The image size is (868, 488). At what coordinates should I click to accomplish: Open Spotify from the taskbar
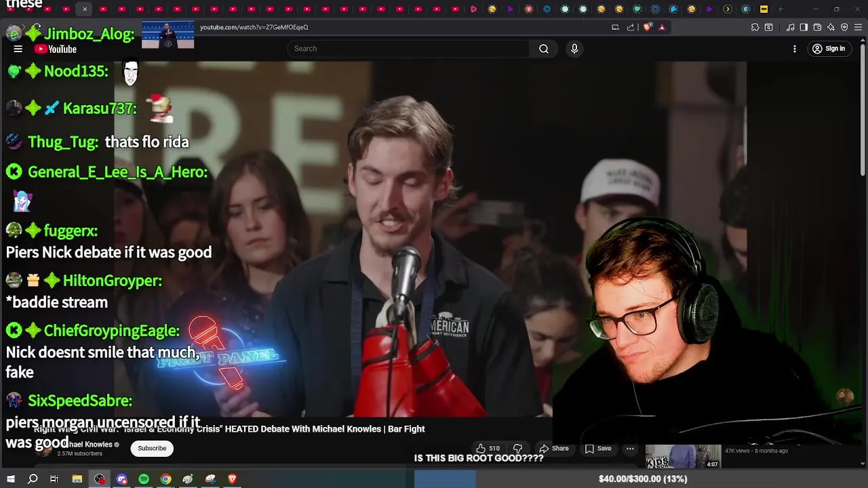click(x=144, y=479)
